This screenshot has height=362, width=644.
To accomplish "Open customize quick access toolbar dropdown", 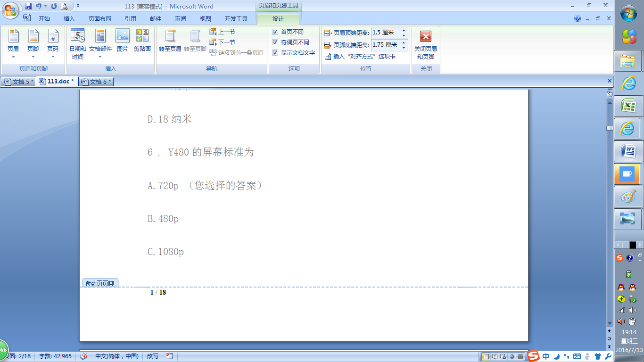I will pyautogui.click(x=78, y=6).
